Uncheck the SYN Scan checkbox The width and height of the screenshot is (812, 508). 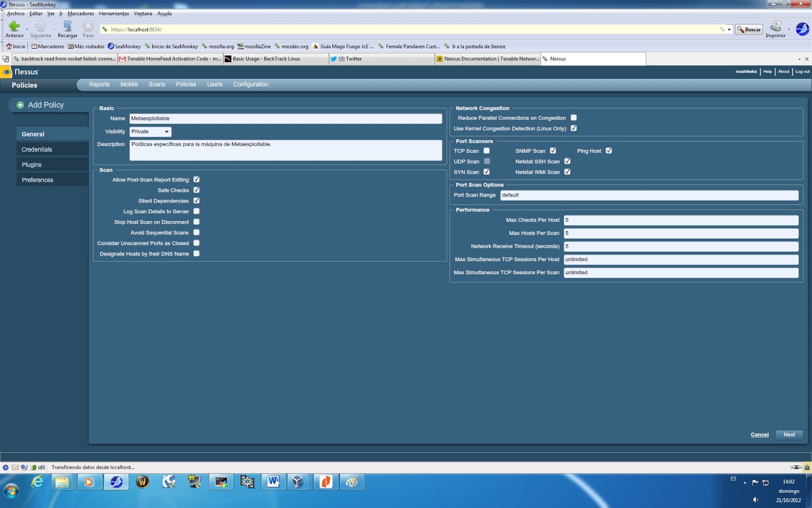coord(487,172)
